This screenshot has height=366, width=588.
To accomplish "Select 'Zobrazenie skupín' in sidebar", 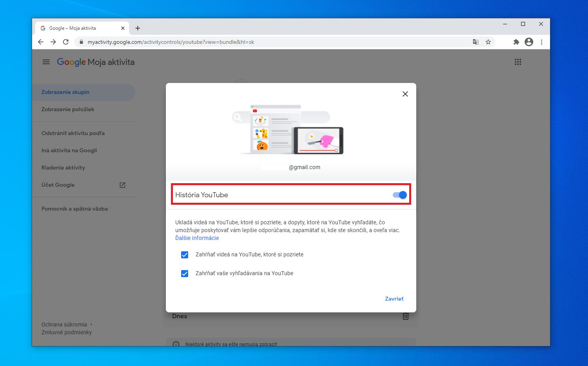I will click(x=83, y=92).
